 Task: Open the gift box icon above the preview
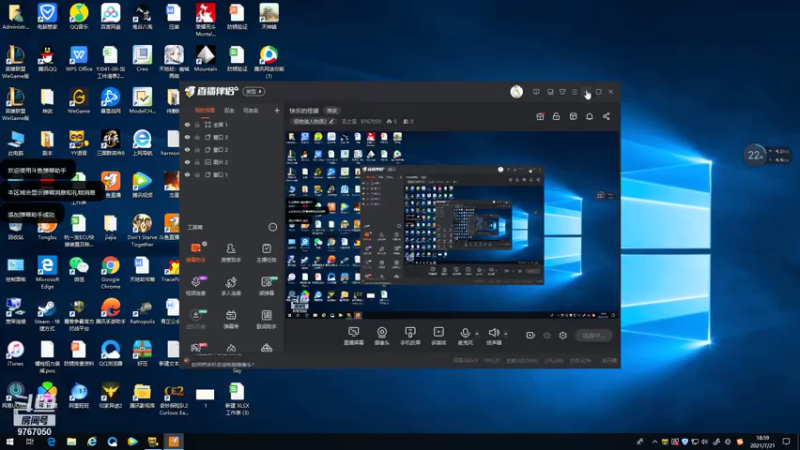(x=540, y=116)
